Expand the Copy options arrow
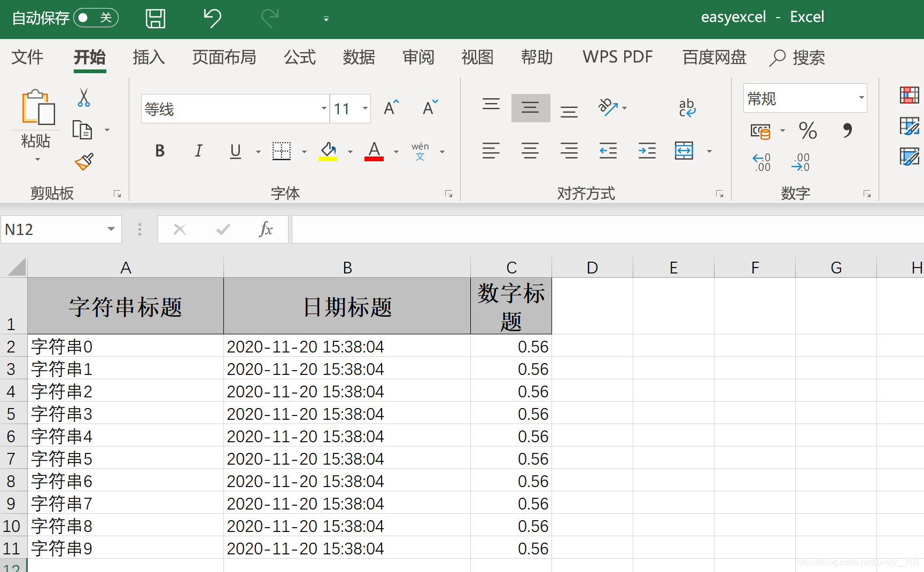924x572 pixels. pos(107,130)
